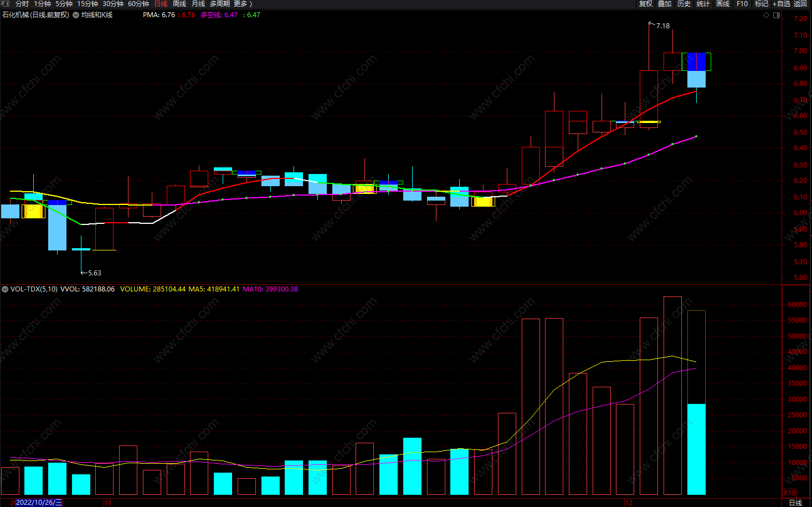Click the X10 volume scale label
The image size is (812, 507).
click(x=789, y=493)
